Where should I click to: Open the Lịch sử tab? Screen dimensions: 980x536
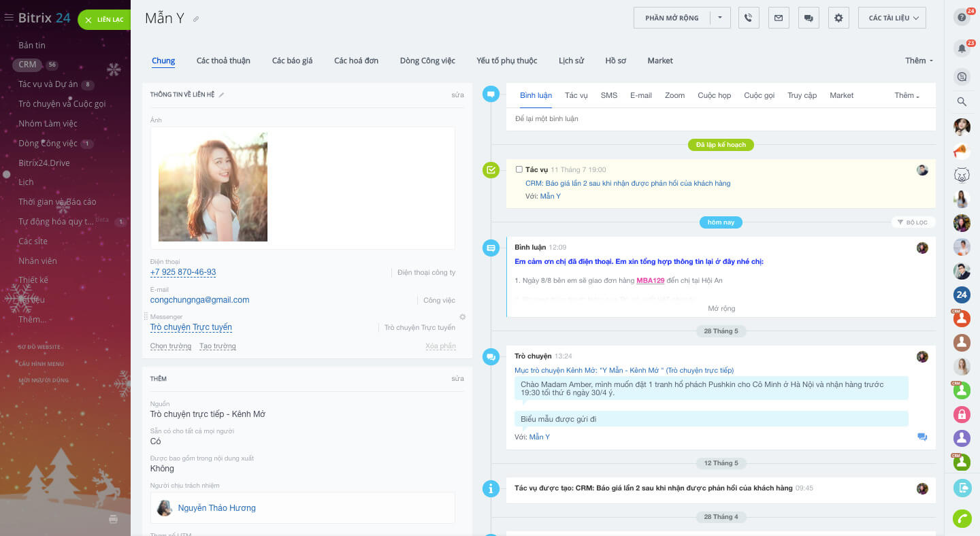pos(571,61)
